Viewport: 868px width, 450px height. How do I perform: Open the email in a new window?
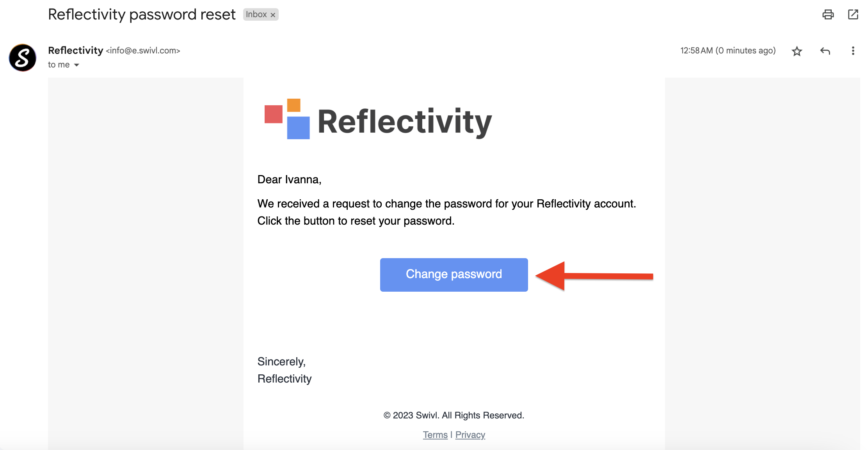pos(853,15)
